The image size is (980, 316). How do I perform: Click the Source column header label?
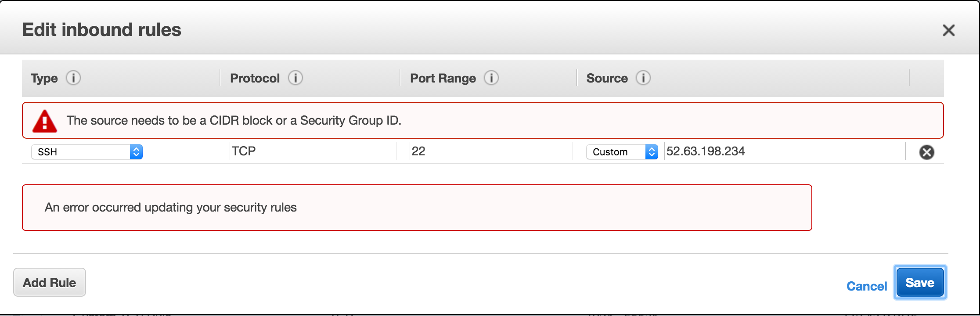pos(607,78)
